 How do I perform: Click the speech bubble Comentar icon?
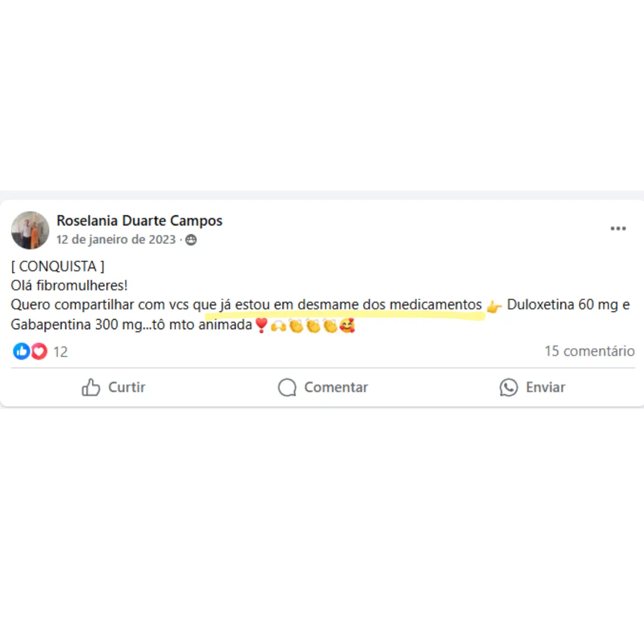287,388
